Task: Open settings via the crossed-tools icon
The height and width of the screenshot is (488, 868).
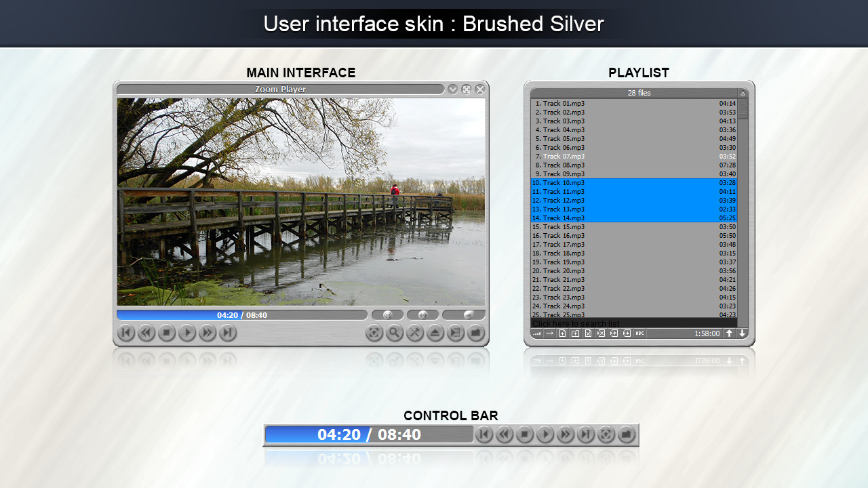Action: pos(414,333)
